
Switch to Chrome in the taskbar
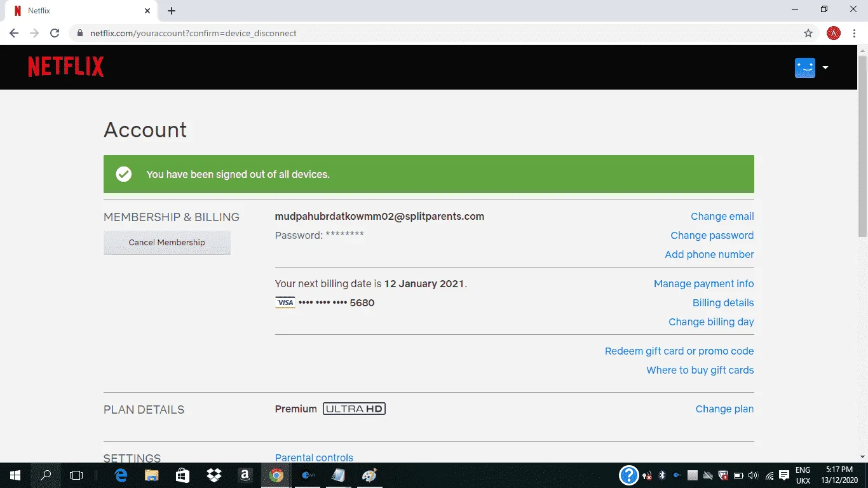coord(276,475)
